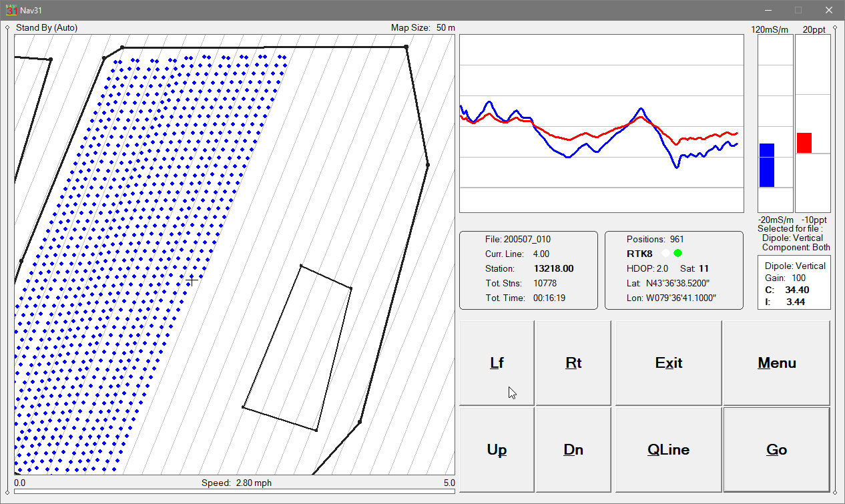Click the Map Size: 50 m label
The image size is (845, 504).
coord(423,27)
